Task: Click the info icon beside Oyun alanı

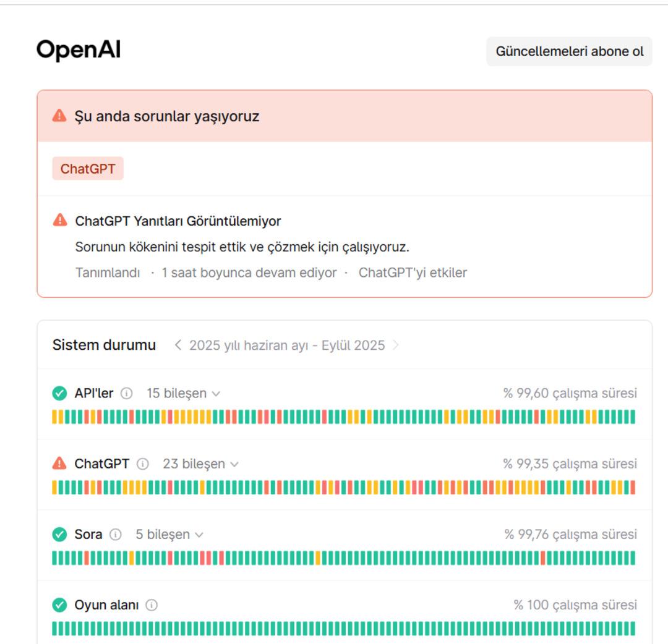Action: [152, 604]
